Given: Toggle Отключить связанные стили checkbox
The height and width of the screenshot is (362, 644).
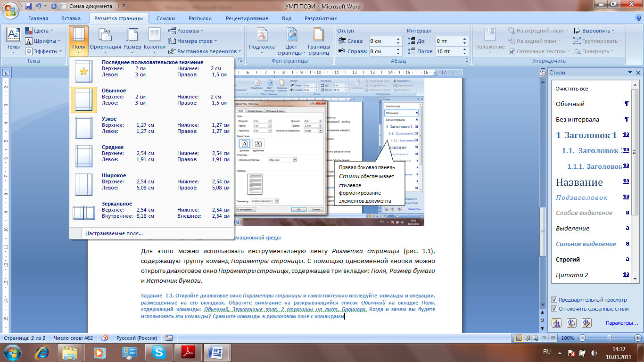Looking at the screenshot, I should pos(554,309).
